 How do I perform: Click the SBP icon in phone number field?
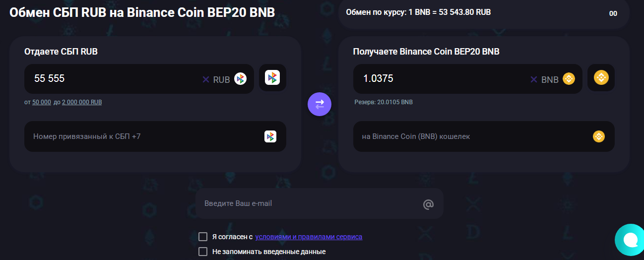pos(270,136)
